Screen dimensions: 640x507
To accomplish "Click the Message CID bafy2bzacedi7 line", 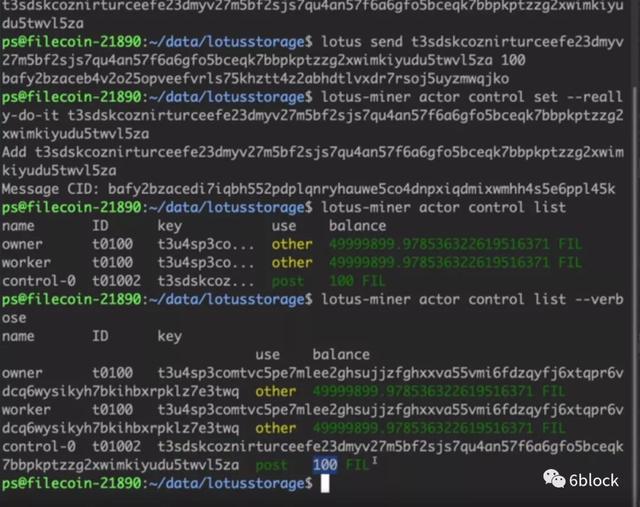I will click(308, 189).
